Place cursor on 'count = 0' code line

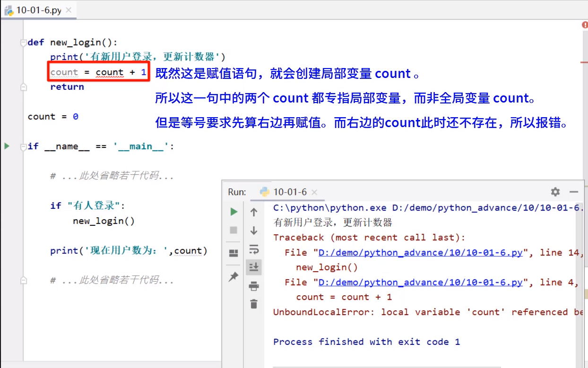(x=53, y=117)
